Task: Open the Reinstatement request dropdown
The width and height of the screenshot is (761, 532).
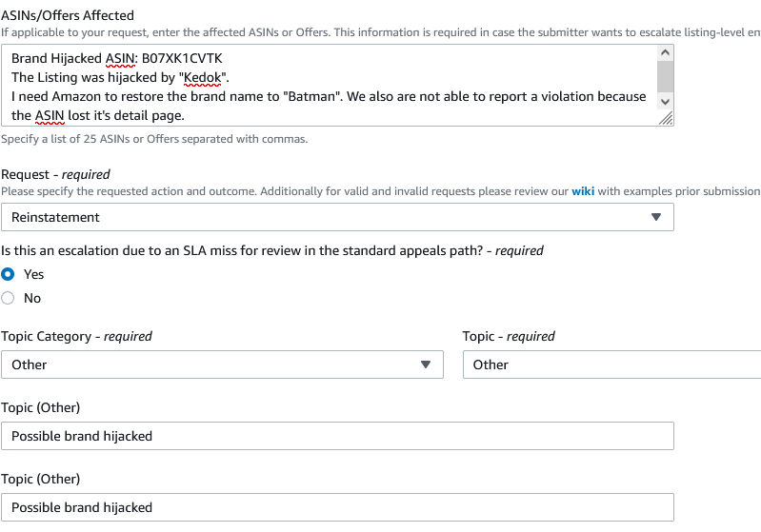Action: (337, 217)
